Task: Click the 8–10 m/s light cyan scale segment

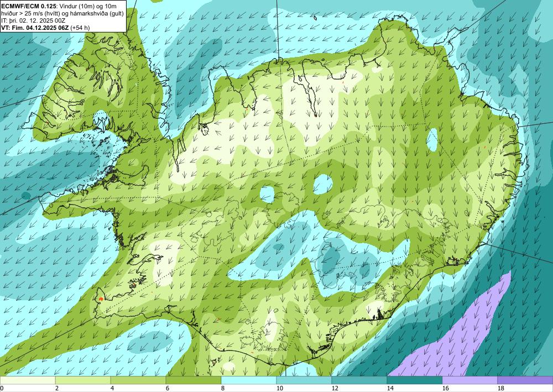Action: [249, 380]
